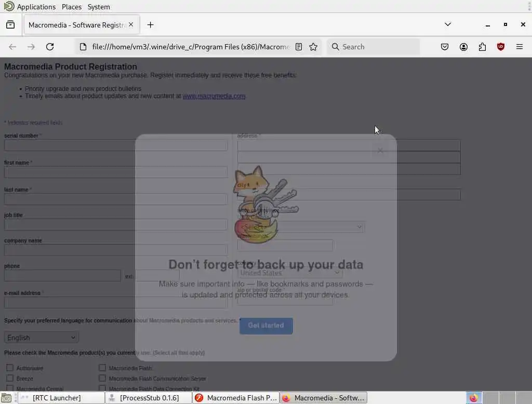Open the Places menu
532x404 pixels.
[x=72, y=7]
